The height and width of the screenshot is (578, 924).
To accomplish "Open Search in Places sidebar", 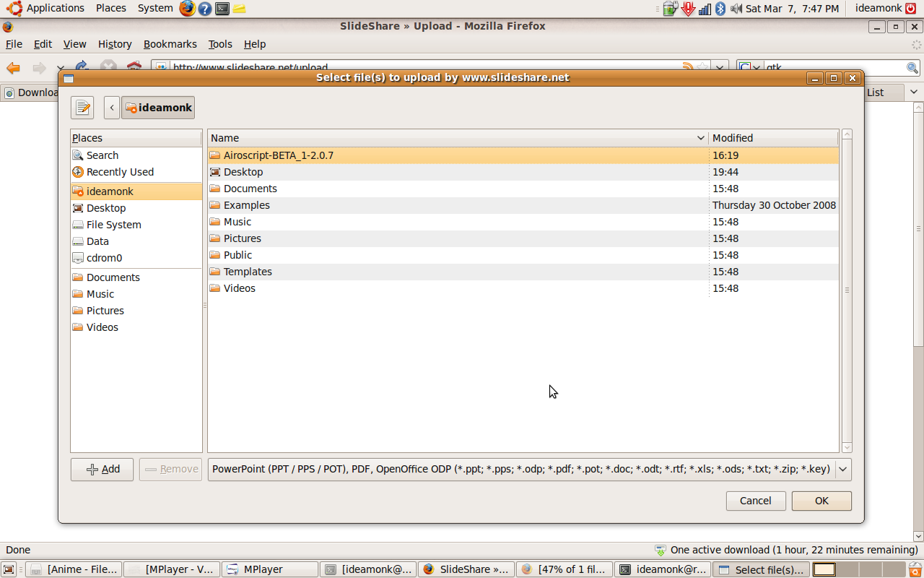I will (x=136, y=155).
